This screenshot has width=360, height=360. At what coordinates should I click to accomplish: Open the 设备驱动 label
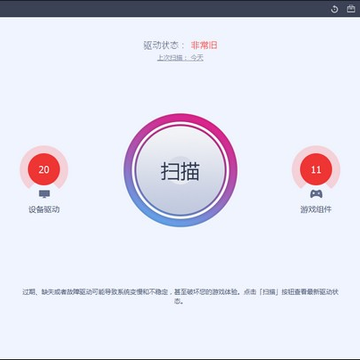[x=44, y=209]
